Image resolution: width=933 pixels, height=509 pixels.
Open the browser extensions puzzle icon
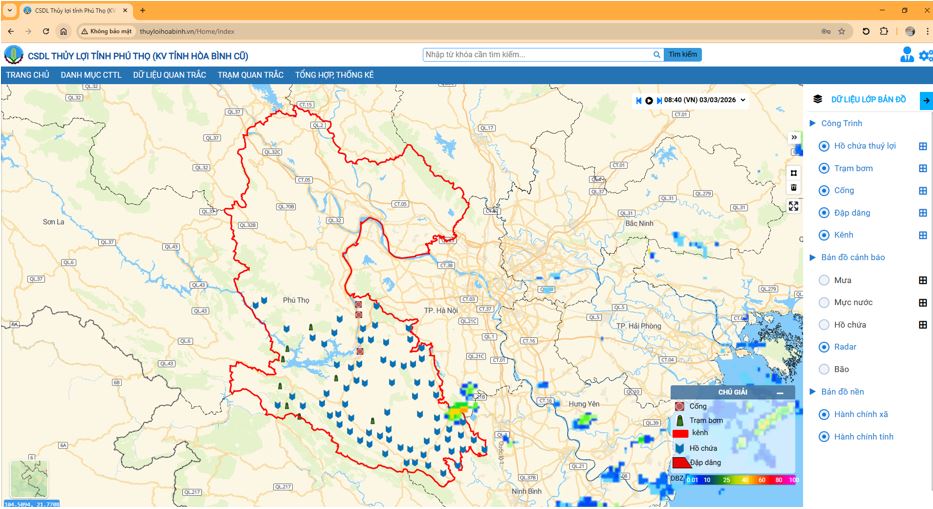[x=884, y=31]
